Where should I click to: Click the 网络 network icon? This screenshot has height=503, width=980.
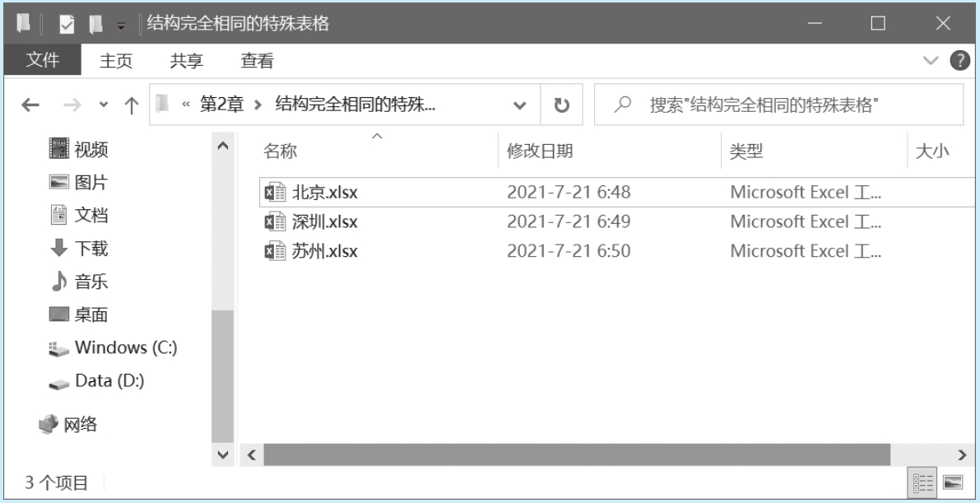click(x=48, y=425)
